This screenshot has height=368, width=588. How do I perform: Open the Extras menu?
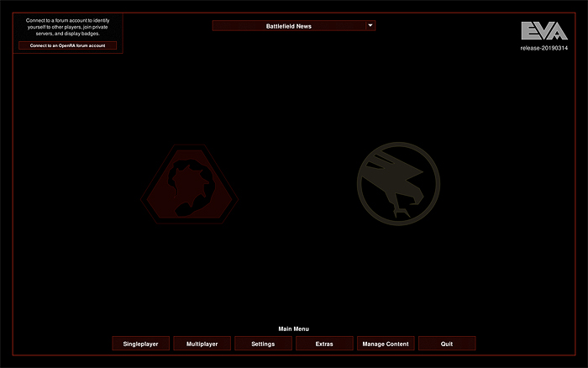[x=324, y=344]
